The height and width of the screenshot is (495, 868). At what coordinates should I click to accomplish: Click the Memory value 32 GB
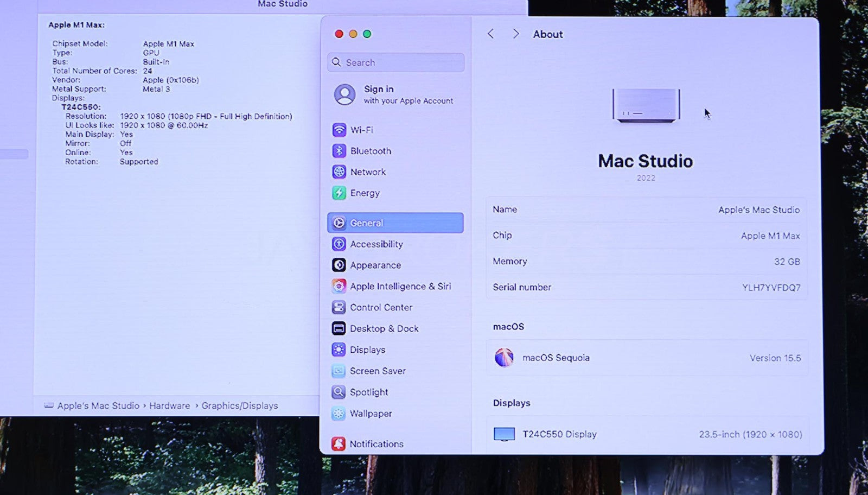tap(787, 262)
